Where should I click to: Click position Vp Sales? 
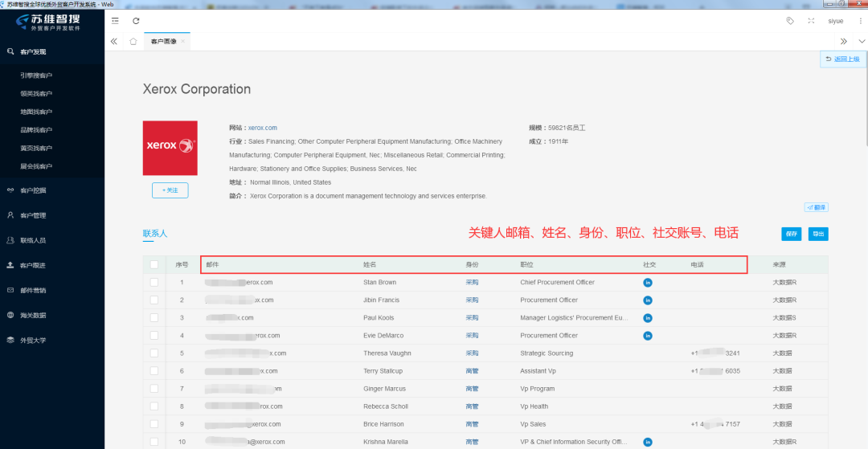coord(533,424)
